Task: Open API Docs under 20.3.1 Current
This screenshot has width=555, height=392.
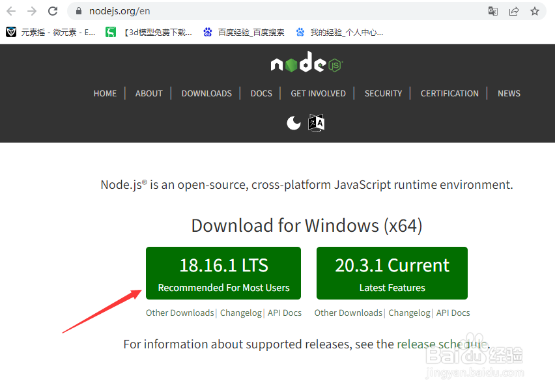Action: click(453, 313)
